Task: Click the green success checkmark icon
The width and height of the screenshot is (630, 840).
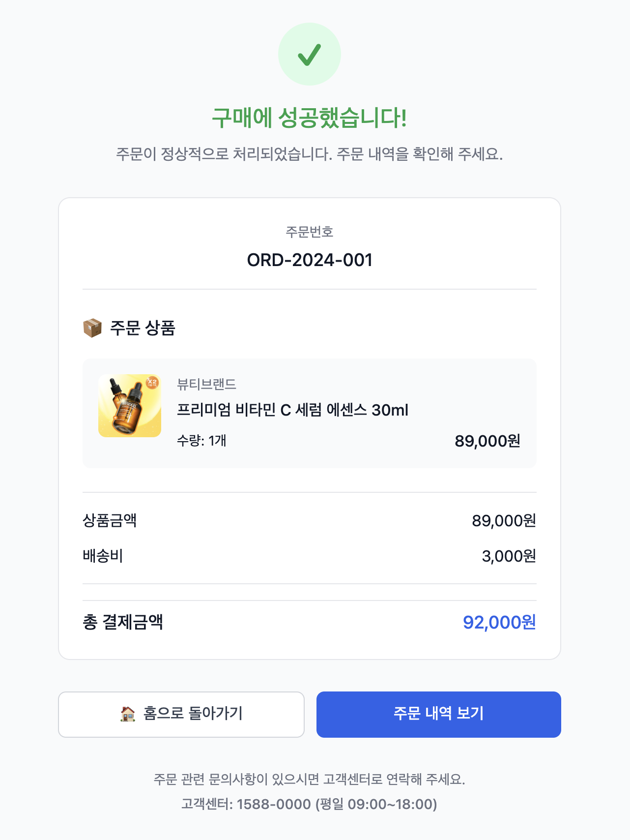Action: 309,54
